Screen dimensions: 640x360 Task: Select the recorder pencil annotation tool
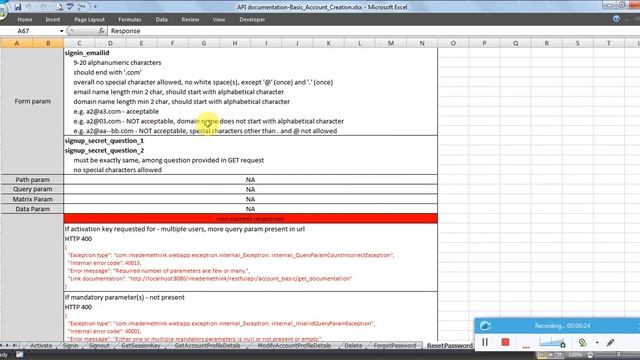610,342
